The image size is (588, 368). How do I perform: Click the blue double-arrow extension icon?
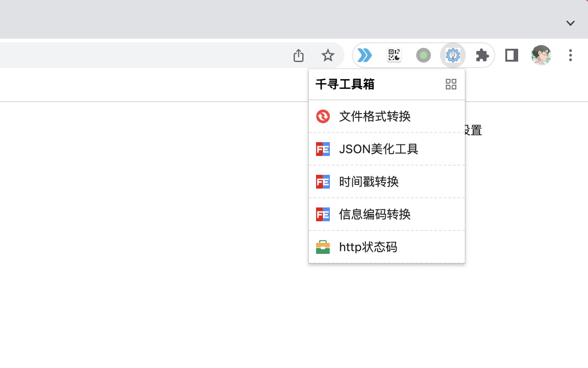coord(364,55)
